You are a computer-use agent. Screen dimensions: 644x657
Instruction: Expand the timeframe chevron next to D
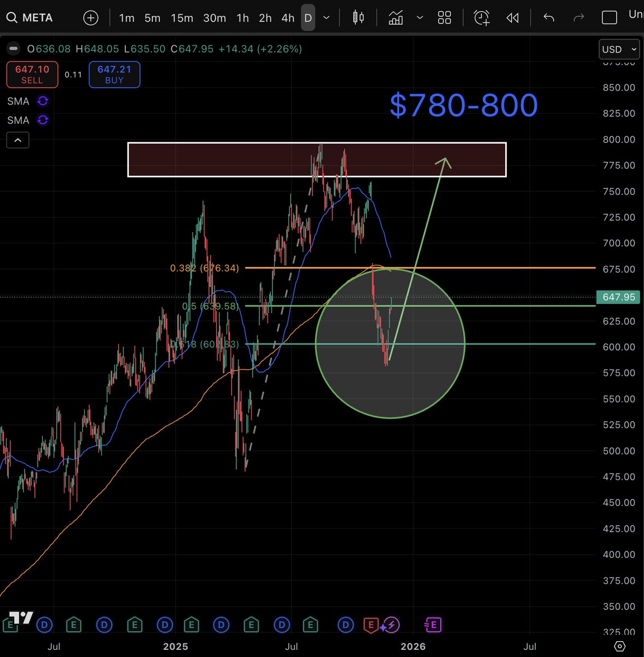pyautogui.click(x=326, y=18)
